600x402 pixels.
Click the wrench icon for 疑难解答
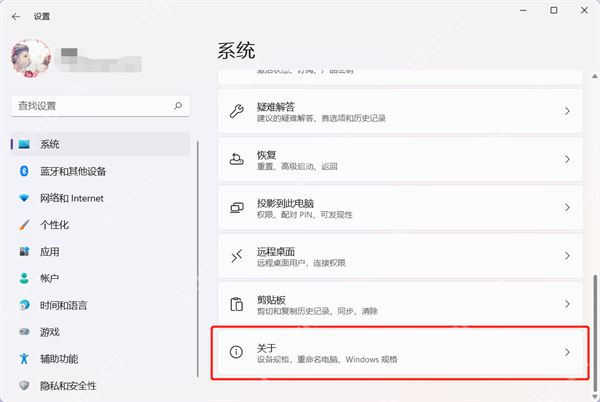pyautogui.click(x=236, y=111)
